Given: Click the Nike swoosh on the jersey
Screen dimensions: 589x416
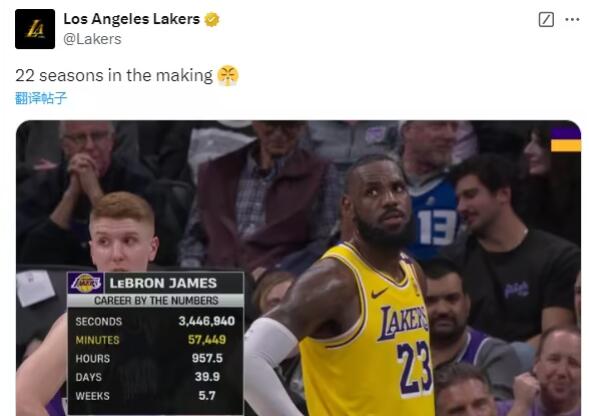Looking at the screenshot, I should [x=379, y=293].
